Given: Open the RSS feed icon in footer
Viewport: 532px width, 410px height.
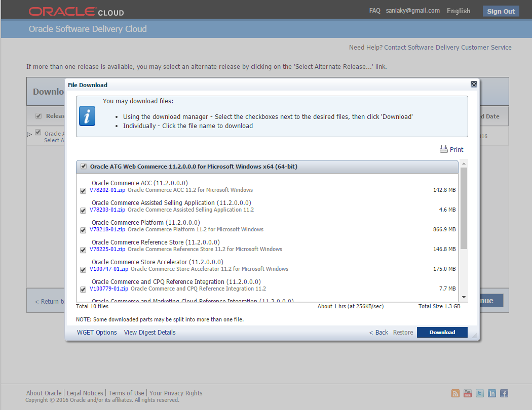Looking at the screenshot, I should tap(455, 393).
